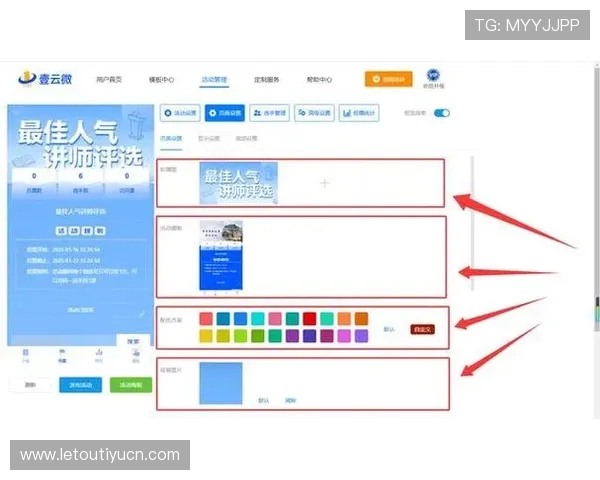Viewport: 600px width, 480px height.
Task: Click the rightmost icon in preview bottom bar
Action: click(x=136, y=355)
